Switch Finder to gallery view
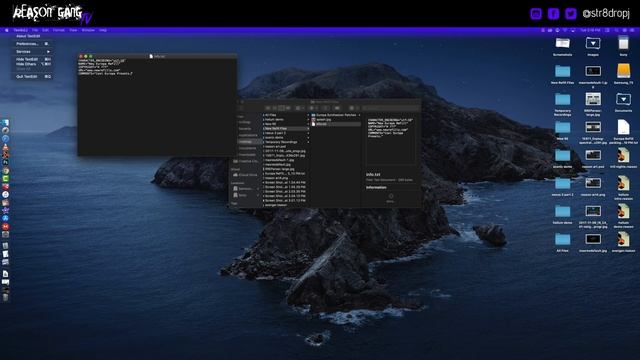This screenshot has height=360, width=640. (288, 108)
